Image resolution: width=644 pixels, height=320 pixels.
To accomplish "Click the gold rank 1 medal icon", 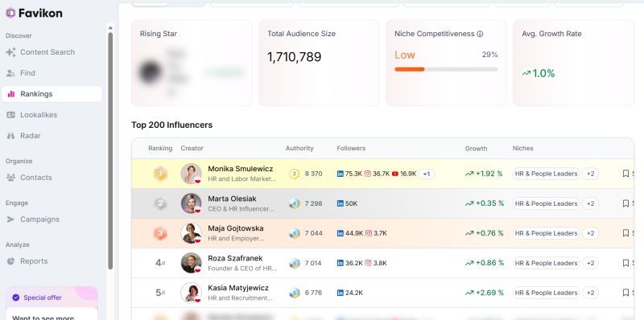I will pyautogui.click(x=160, y=174).
